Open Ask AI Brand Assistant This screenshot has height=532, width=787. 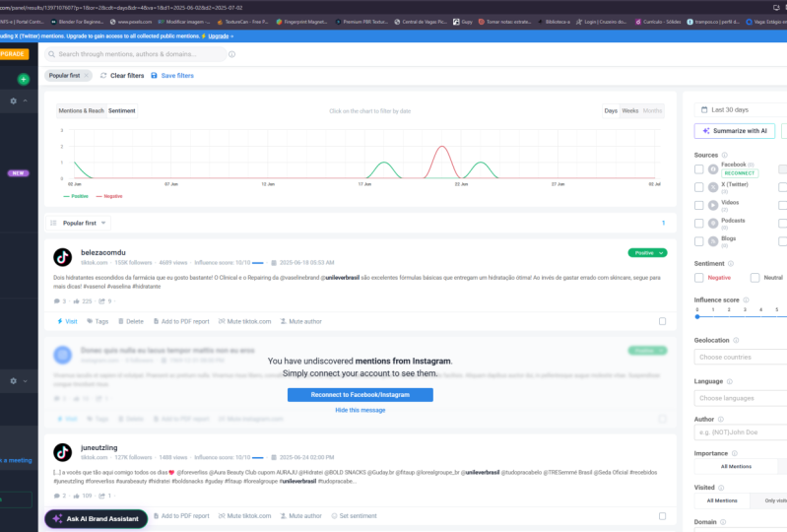click(x=96, y=518)
